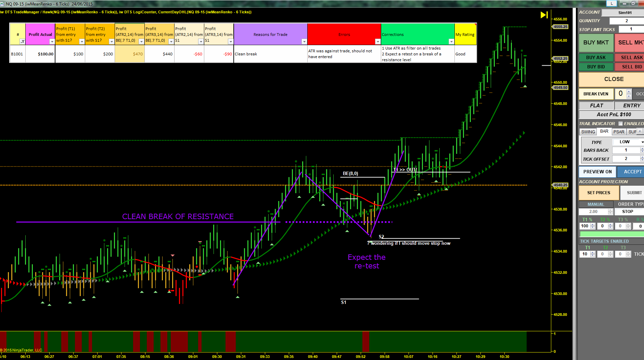
Task: Click the SELL MKT button
Action: pos(630,42)
